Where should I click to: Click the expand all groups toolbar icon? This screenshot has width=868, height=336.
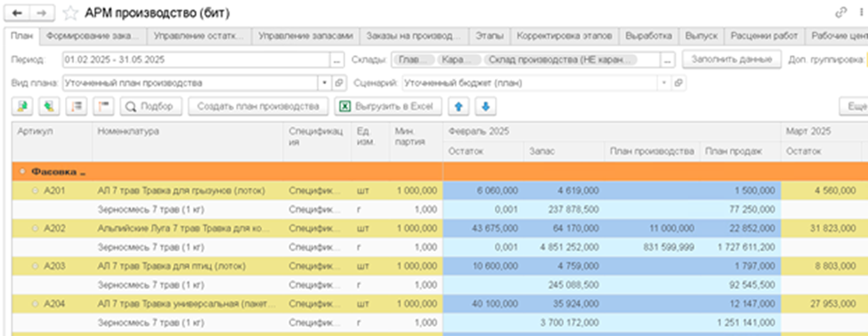click(x=77, y=106)
